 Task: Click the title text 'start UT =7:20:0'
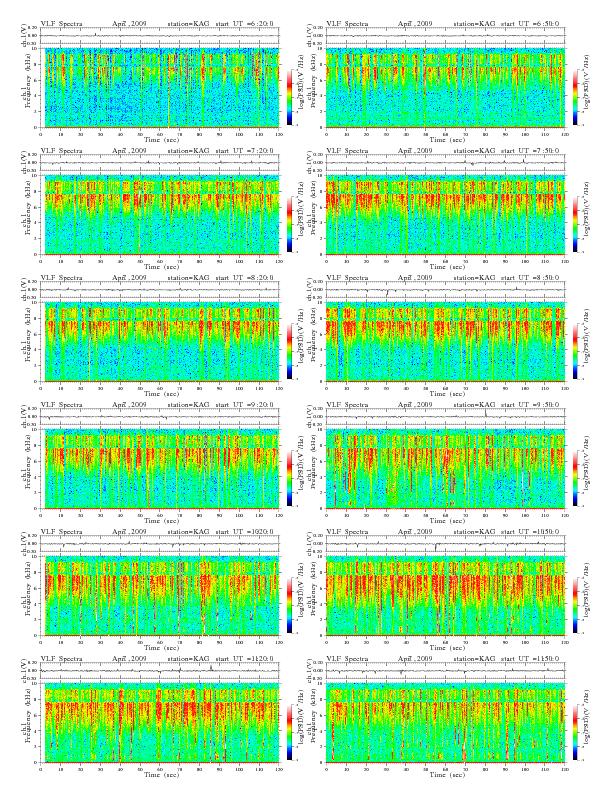tap(244, 151)
